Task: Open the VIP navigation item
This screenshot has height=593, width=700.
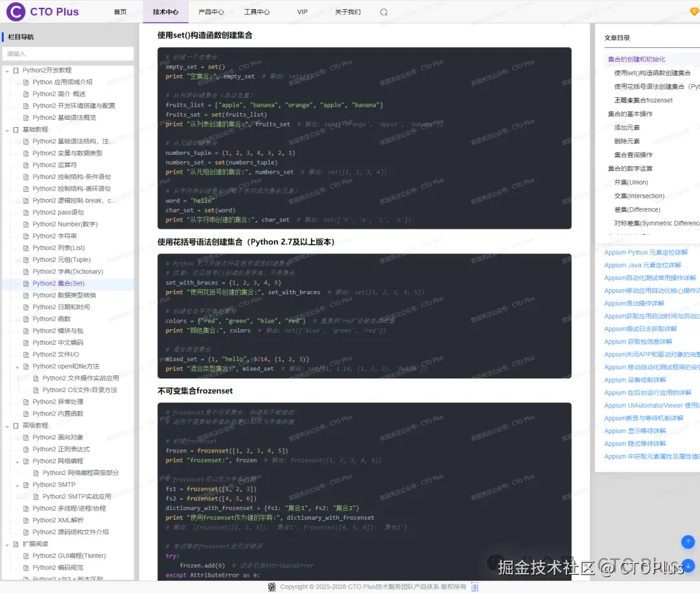Action: 302,12
